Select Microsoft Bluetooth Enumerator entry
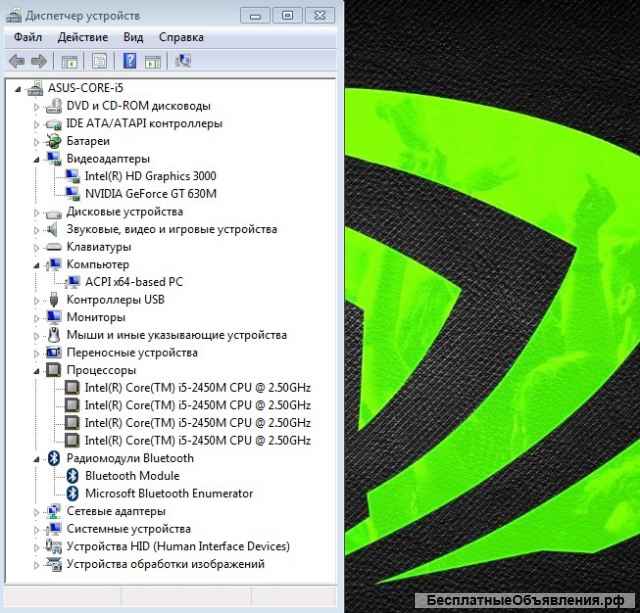This screenshot has height=613, width=640. point(168,493)
